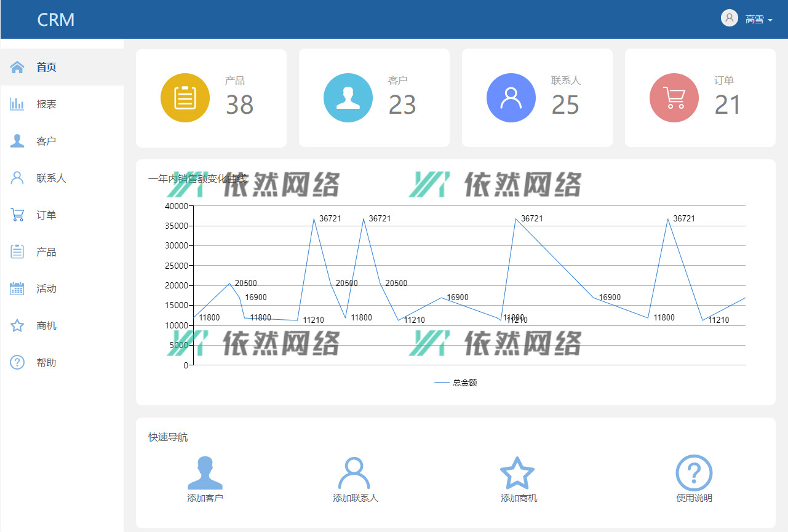Open 订单 from the sidebar
788x532 pixels.
(x=46, y=215)
